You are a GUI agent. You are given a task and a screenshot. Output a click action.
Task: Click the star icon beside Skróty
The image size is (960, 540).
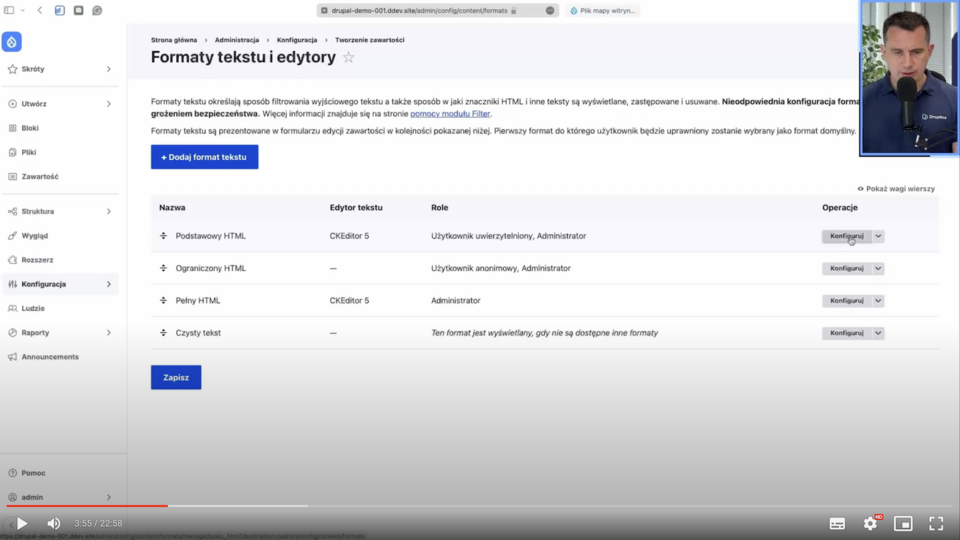[x=12, y=69]
